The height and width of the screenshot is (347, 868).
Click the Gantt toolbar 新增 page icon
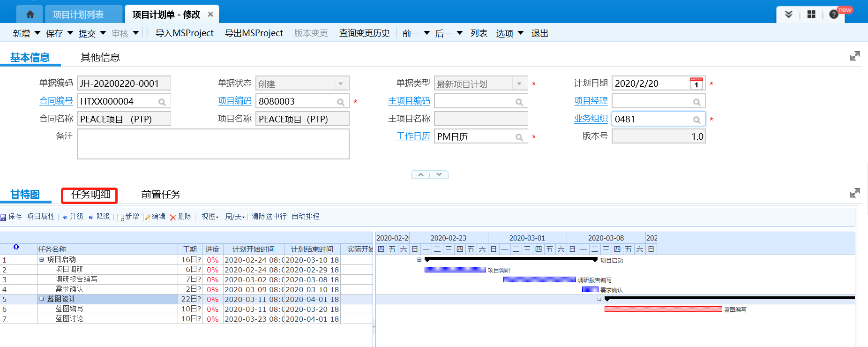click(x=120, y=217)
